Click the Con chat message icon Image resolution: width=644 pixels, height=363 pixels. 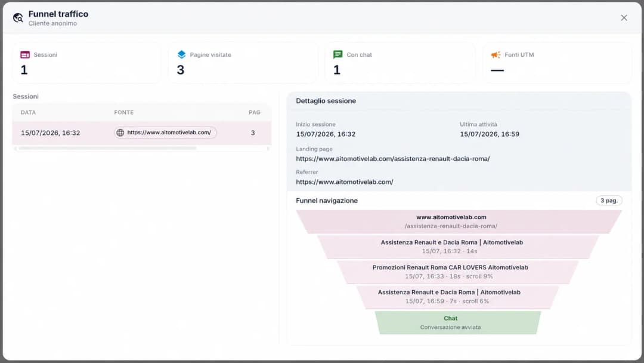coord(338,55)
